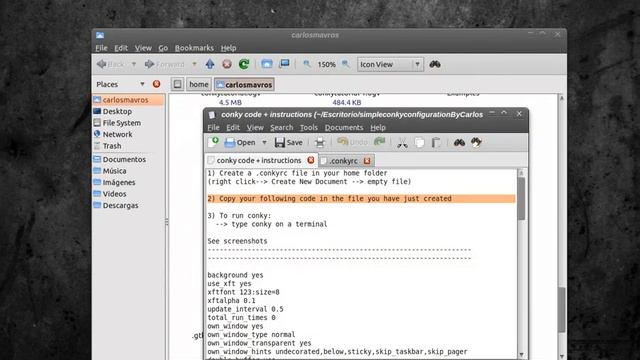The width and height of the screenshot is (640, 360).
Task: Zoom in on the file manager view
Action: pos(346,64)
